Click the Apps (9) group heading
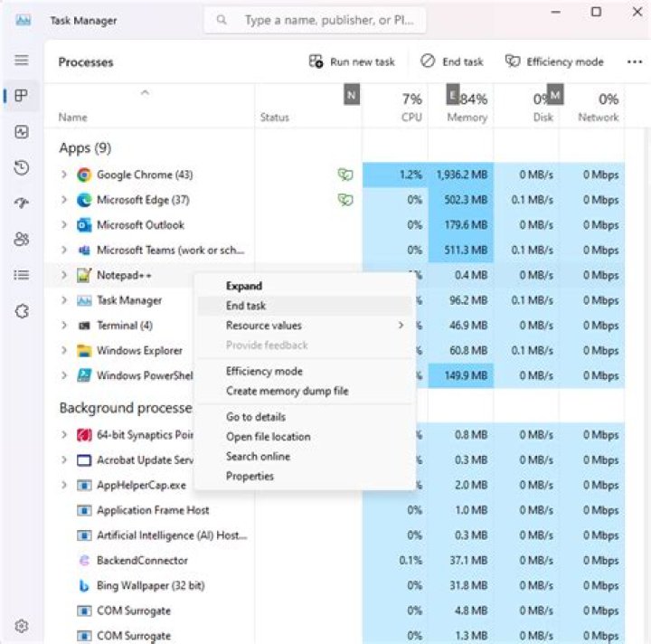Screen dimensions: 651x644 click(85, 148)
